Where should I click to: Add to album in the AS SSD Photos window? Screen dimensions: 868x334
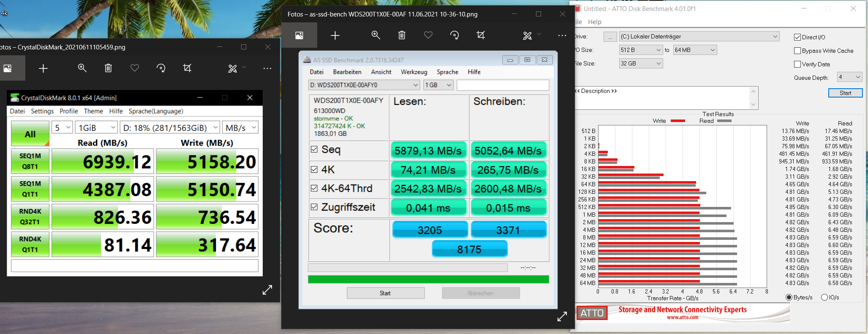tap(335, 35)
